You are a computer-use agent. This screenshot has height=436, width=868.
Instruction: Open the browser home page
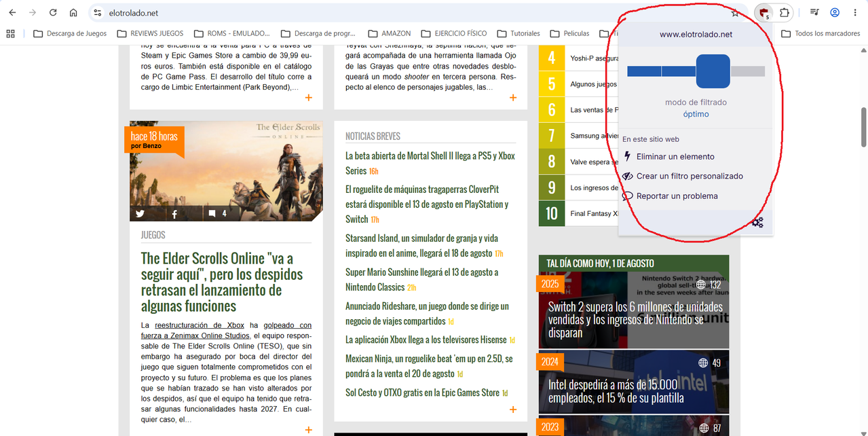coord(73,13)
